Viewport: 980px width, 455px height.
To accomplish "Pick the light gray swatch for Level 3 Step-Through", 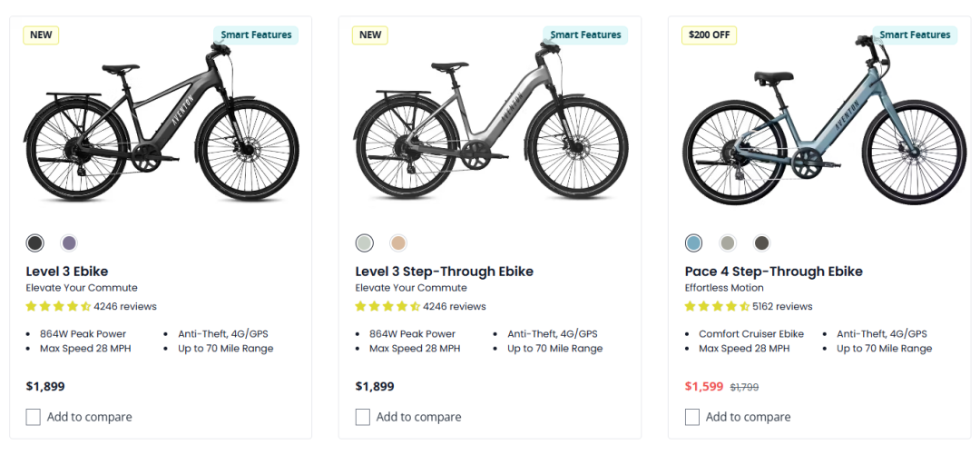I will coord(364,242).
